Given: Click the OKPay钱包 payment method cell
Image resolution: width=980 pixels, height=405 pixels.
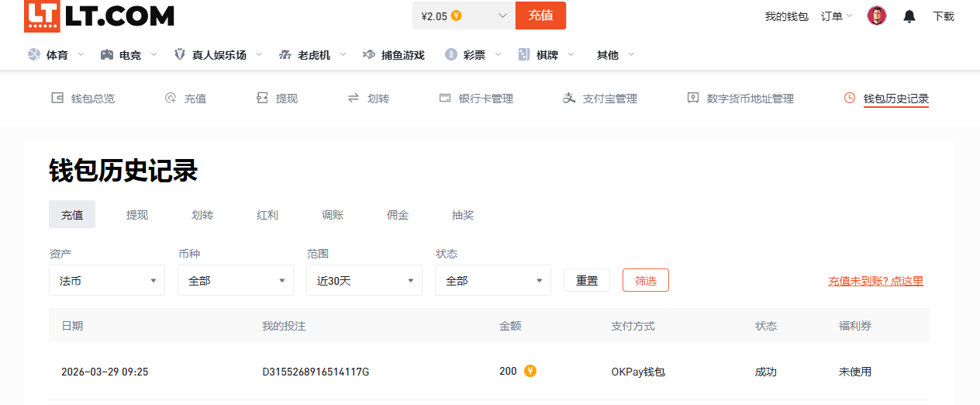Looking at the screenshot, I should [x=638, y=372].
